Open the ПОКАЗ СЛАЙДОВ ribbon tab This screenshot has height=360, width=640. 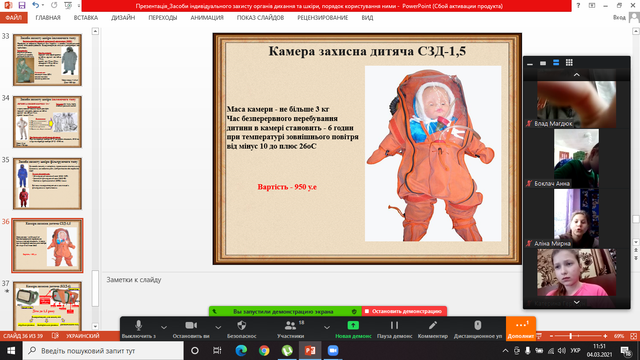(260, 18)
